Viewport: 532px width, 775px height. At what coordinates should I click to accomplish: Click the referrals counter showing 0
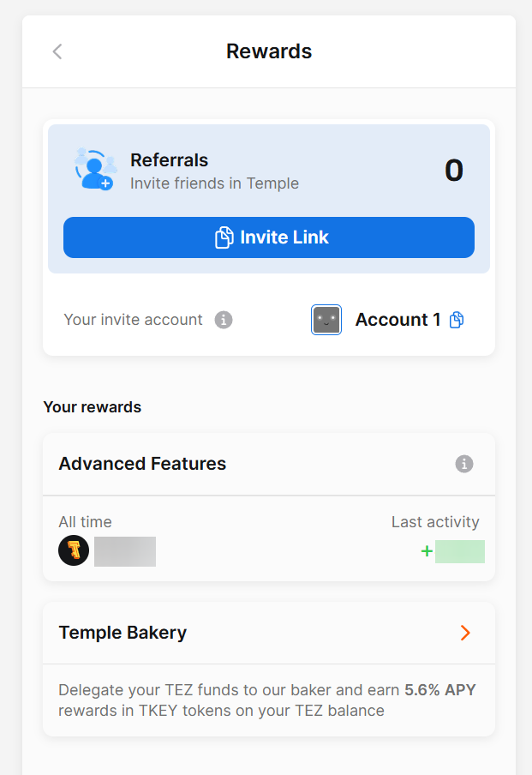[454, 170]
